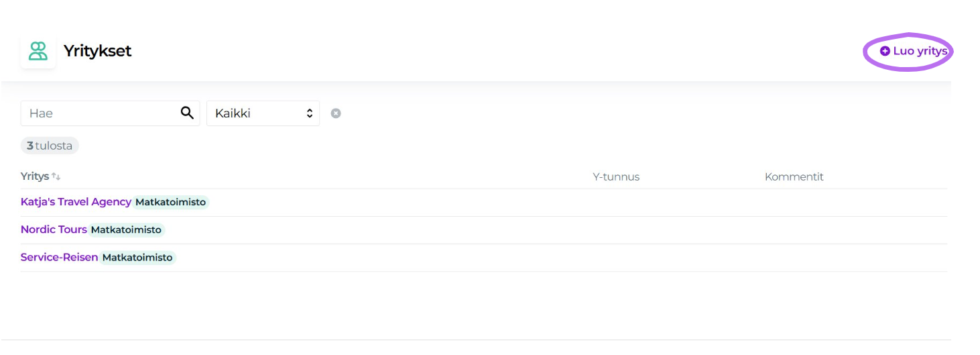Open Katja's Travel Agency company

pos(76,202)
